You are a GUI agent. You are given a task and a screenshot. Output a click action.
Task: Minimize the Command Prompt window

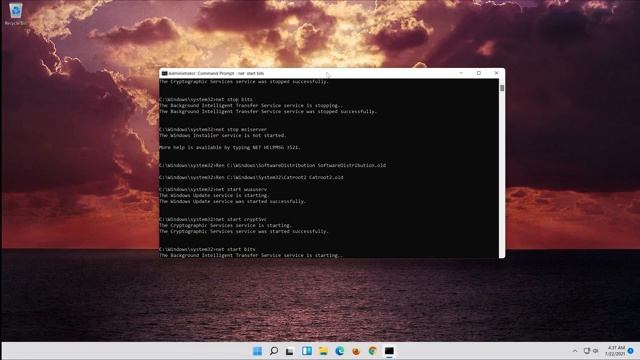click(461, 73)
